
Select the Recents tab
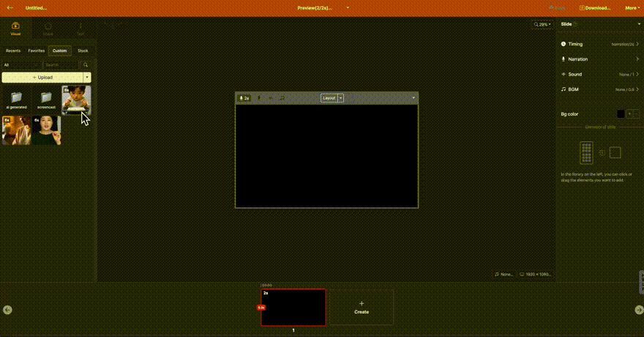pyautogui.click(x=13, y=51)
